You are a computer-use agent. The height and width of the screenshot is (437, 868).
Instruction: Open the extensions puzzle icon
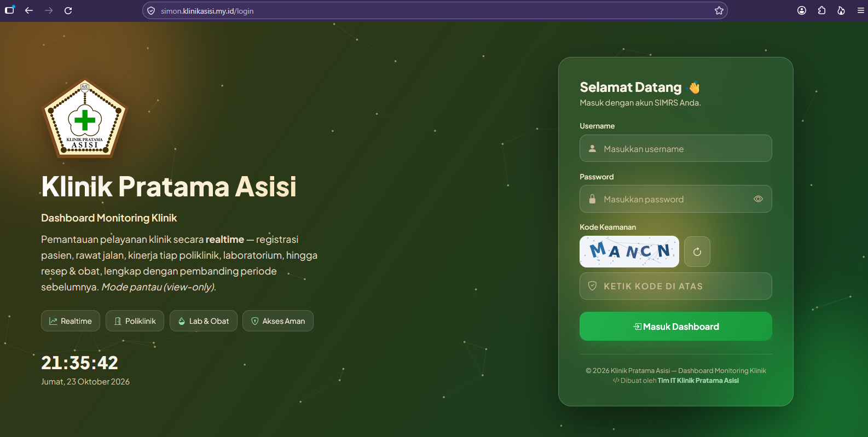pyautogui.click(x=821, y=10)
